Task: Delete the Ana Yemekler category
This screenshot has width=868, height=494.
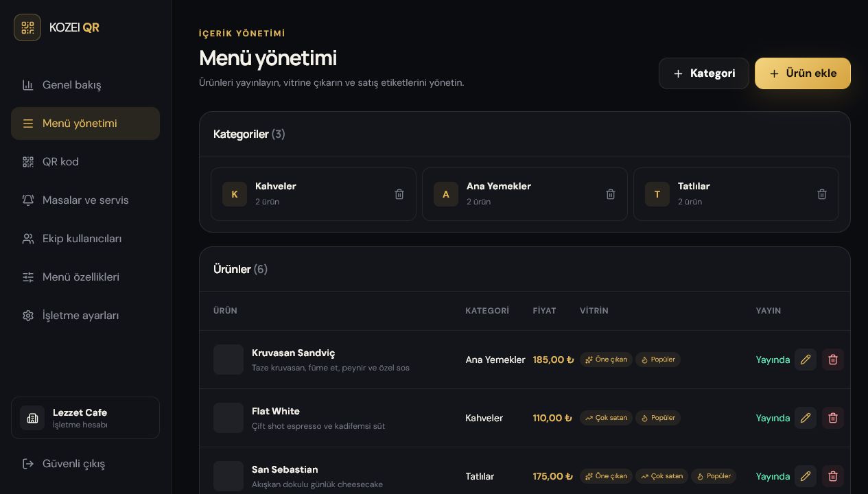Action: point(611,194)
